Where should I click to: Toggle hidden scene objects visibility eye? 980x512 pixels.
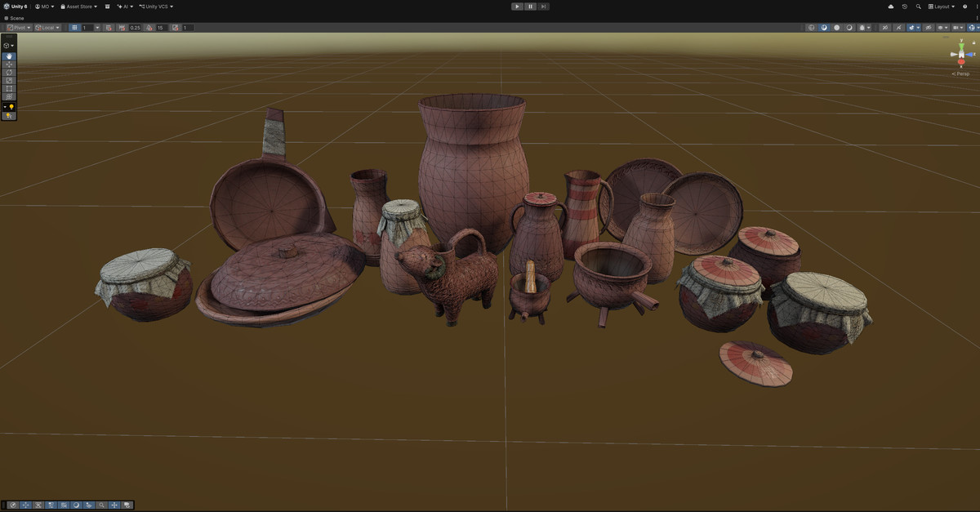point(929,28)
